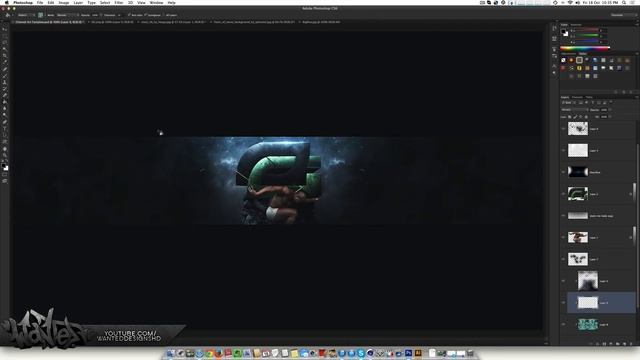
Task: Open the Color panel options menu
Action: click(x=637, y=24)
